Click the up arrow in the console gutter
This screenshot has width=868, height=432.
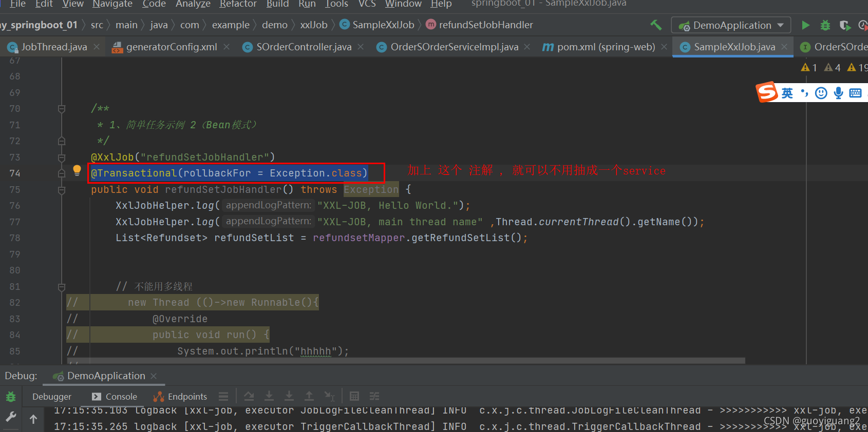(33, 419)
